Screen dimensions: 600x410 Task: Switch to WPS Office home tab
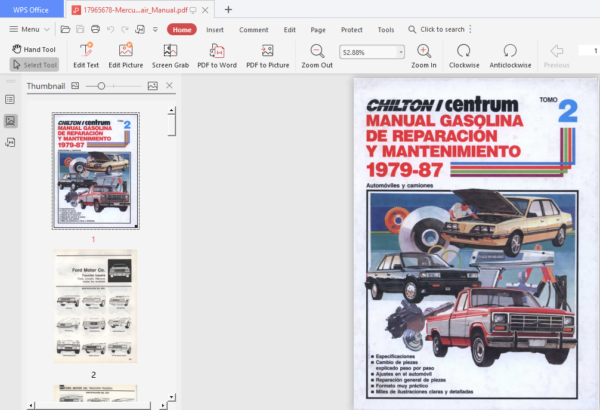[x=31, y=9]
